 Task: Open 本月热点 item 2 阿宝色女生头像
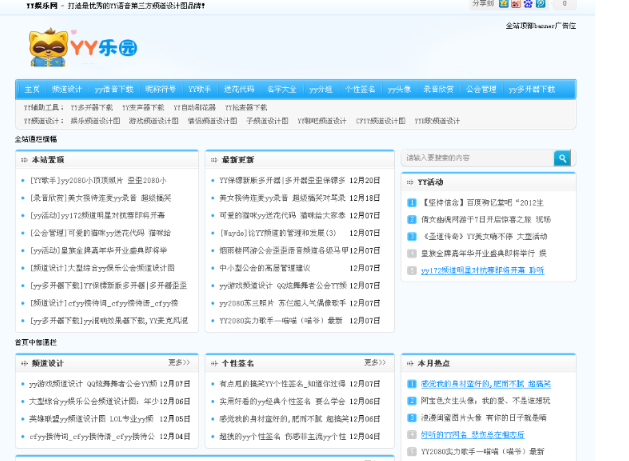click(486, 400)
